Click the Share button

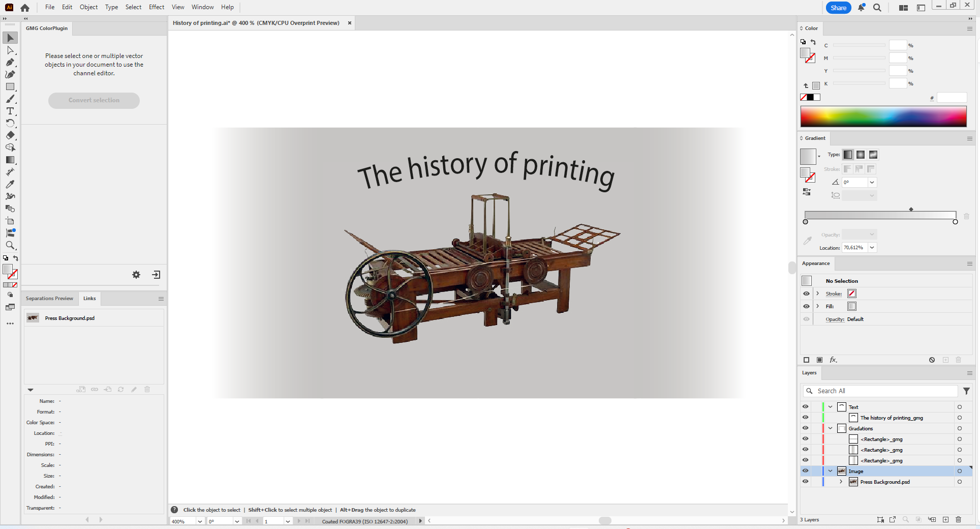tap(838, 8)
